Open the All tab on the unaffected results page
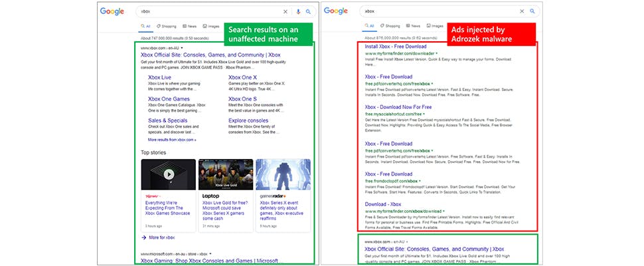This screenshot has width=644, height=266. tap(146, 27)
